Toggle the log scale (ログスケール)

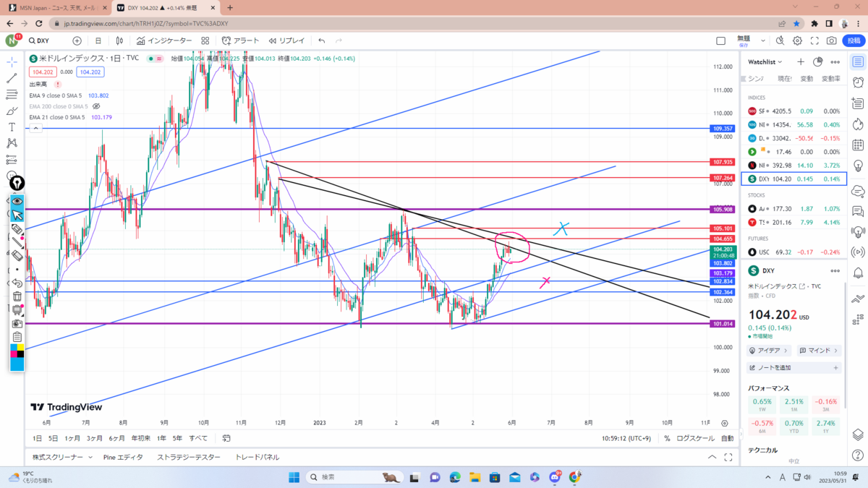695,438
